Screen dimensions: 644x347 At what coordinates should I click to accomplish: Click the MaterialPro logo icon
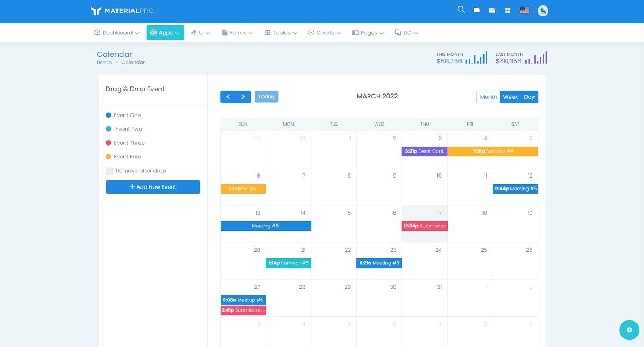click(x=96, y=10)
